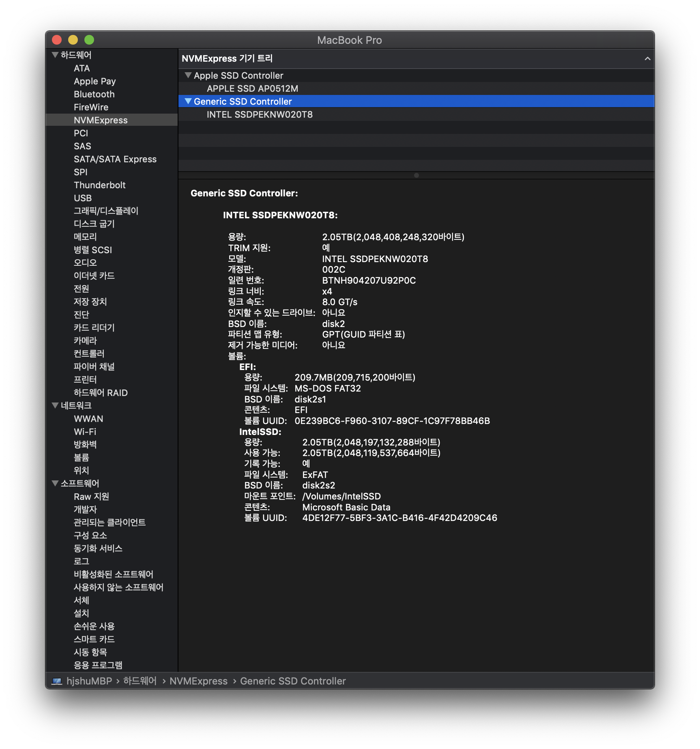Open 관리되는 클라이언트 section
Image resolution: width=700 pixels, height=749 pixels.
click(110, 523)
